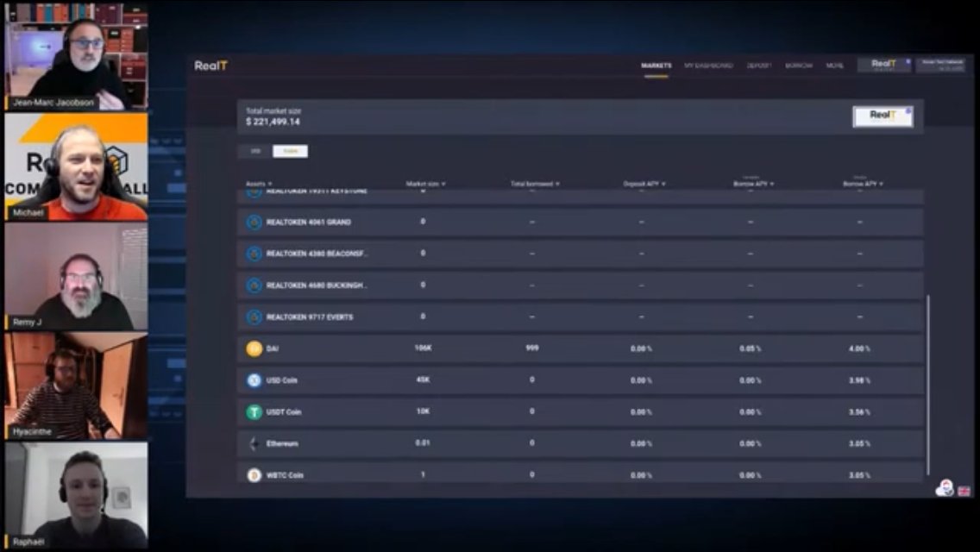Select Remy J's video tile
The width and height of the screenshot is (980, 552).
click(x=76, y=276)
